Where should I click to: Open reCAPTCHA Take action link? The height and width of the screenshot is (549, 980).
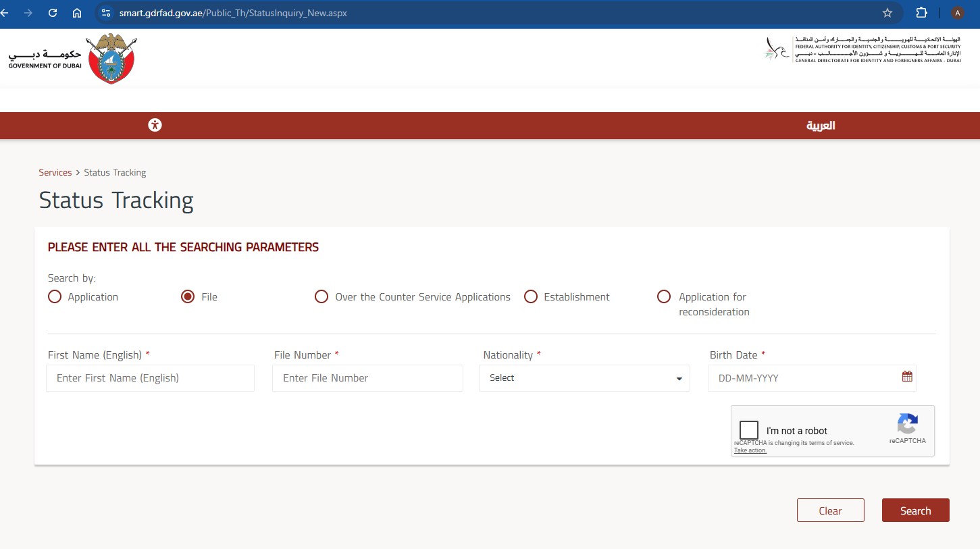tap(750, 450)
